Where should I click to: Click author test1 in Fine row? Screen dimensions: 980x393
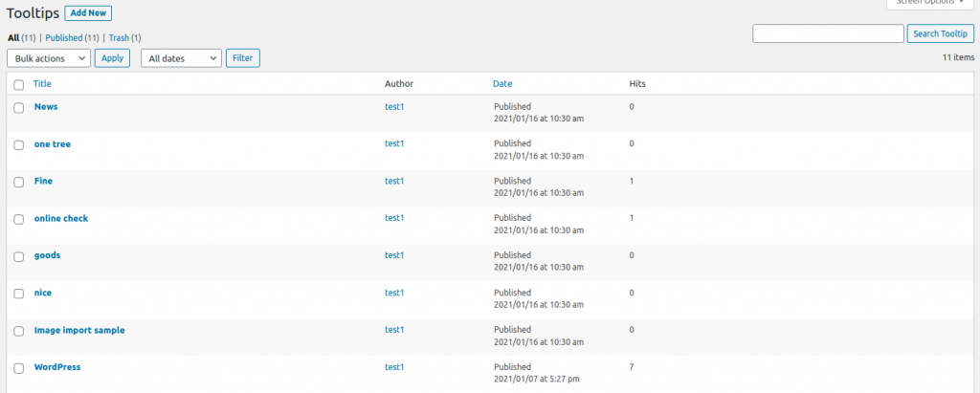[x=394, y=181]
